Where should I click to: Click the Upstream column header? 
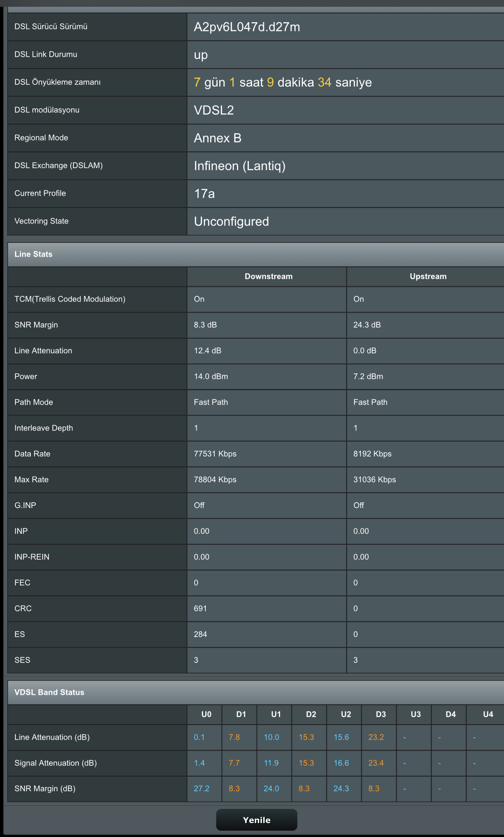pyautogui.click(x=428, y=276)
